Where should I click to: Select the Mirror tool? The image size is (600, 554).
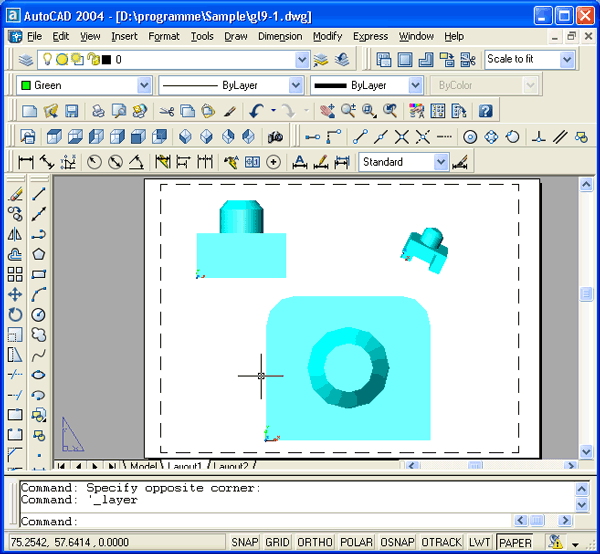point(15,234)
